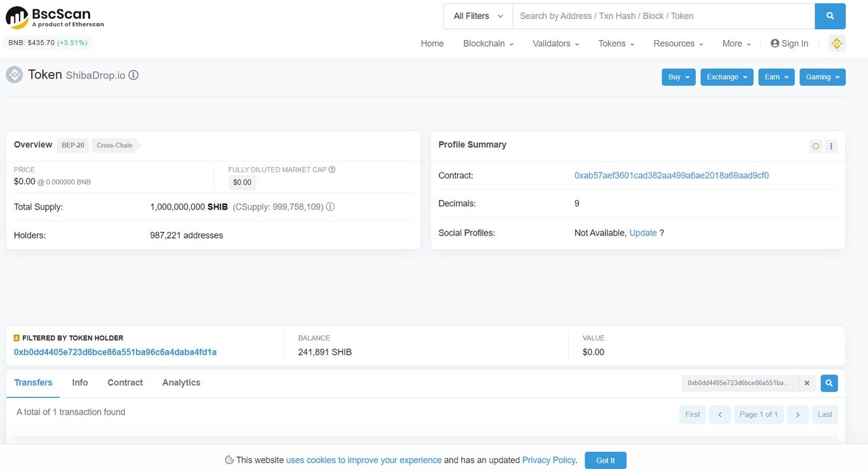Open the three-dot menu in Profile Summary

pos(832,146)
